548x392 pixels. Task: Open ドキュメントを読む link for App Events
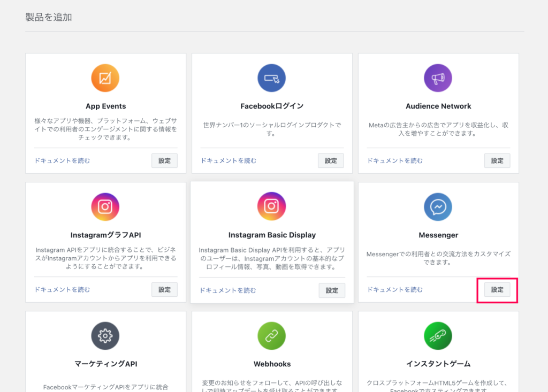click(62, 161)
